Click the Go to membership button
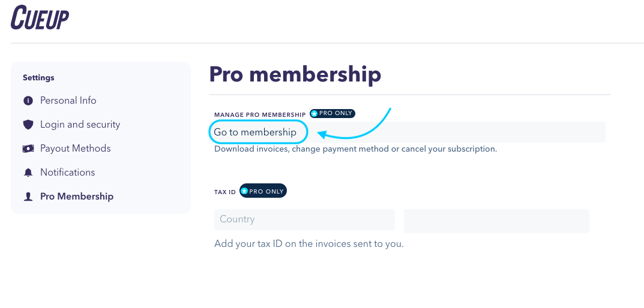The width and height of the screenshot is (644, 308). (258, 132)
